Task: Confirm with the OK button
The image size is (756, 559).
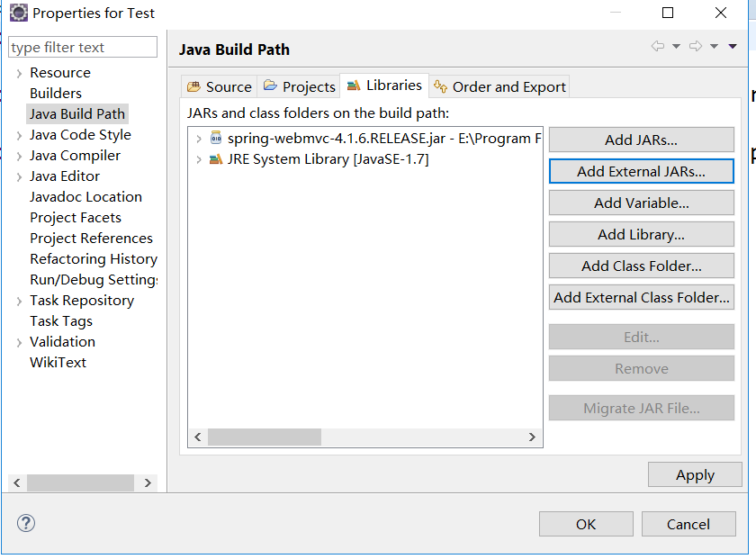Action: tap(586, 524)
